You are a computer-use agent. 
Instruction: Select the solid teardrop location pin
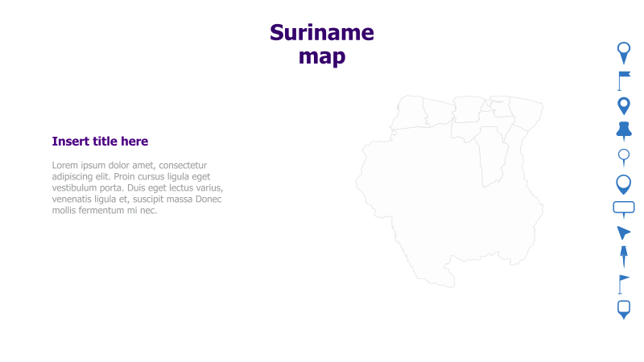coord(623,106)
